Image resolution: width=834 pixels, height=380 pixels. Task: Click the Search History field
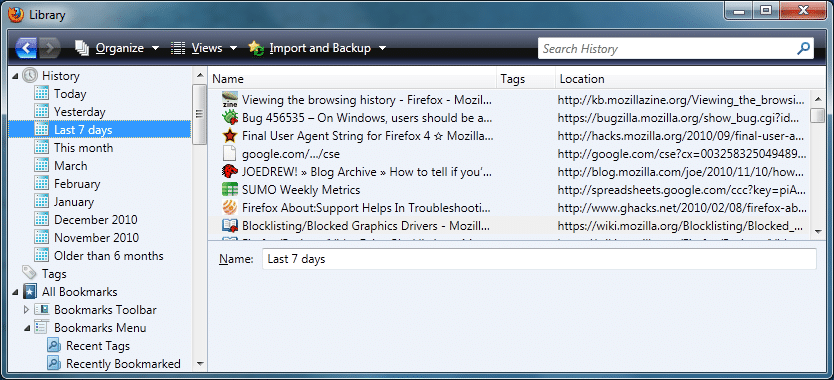point(675,49)
